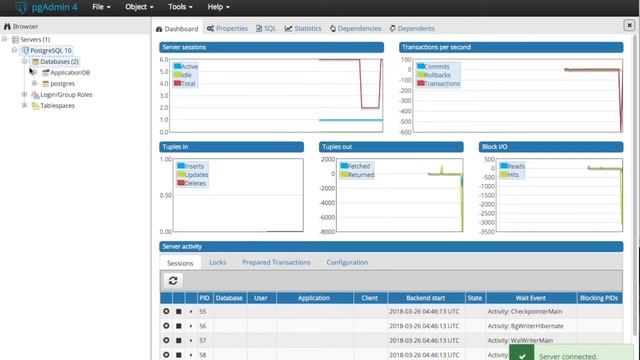The image size is (640, 360).
Task: Expand details for PID 55 row
Action: pos(191,311)
